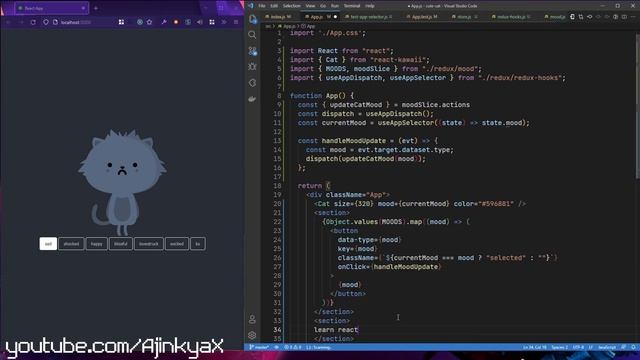This screenshot has height=360, width=640.
Task: Open the Go menu
Action: click(323, 6)
